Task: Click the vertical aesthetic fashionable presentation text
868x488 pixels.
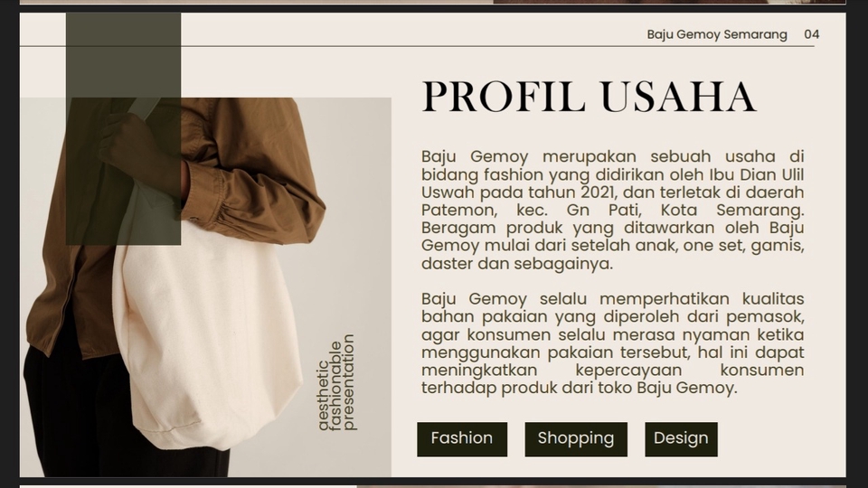Action: pos(336,381)
